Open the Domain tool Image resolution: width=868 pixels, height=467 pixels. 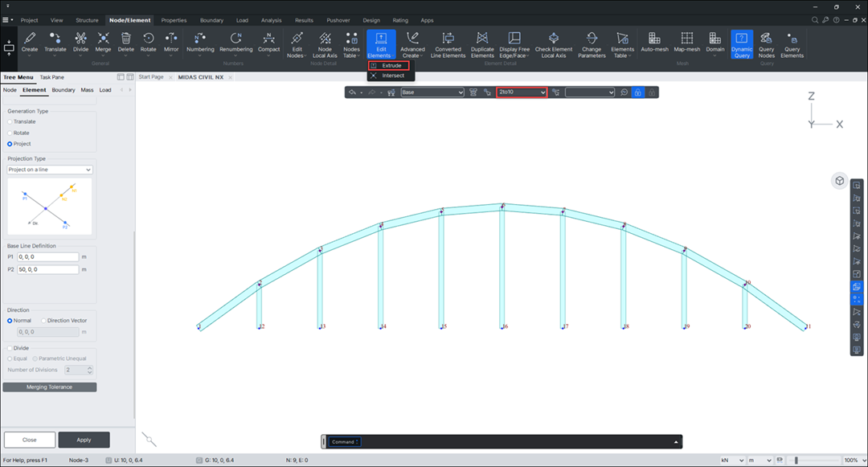coord(715,43)
